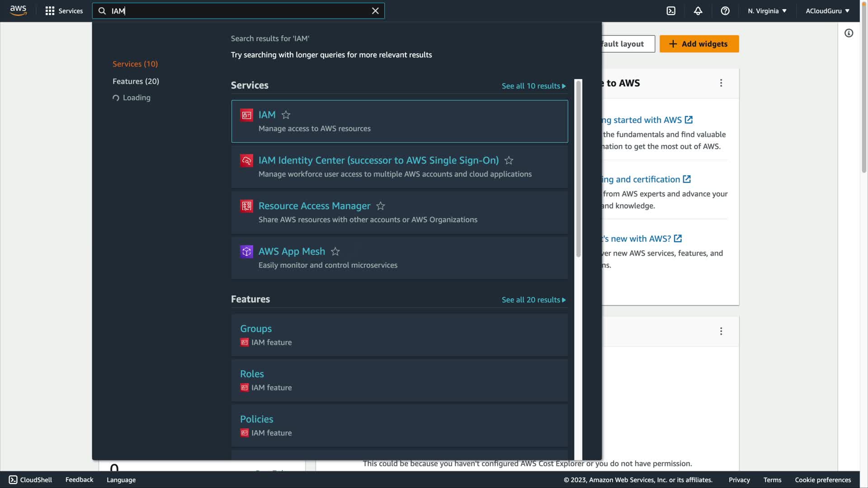Open the notifications bell
The width and height of the screenshot is (868, 488).
click(698, 11)
